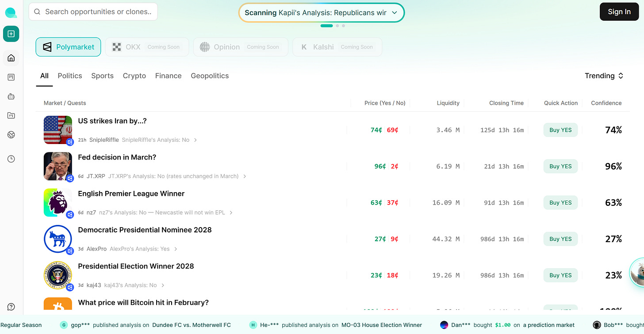Open Democratic Presidential Nominee 2028 title

145,230
